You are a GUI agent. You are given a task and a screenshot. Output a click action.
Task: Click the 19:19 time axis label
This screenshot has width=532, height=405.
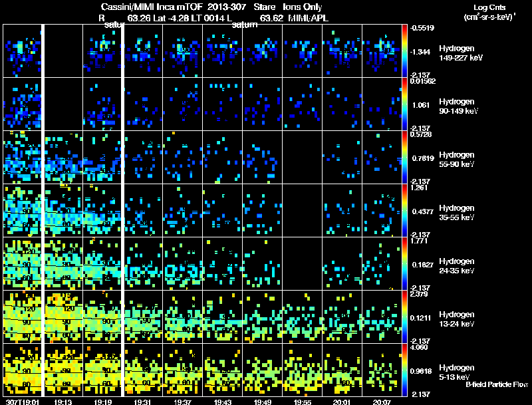click(x=103, y=402)
